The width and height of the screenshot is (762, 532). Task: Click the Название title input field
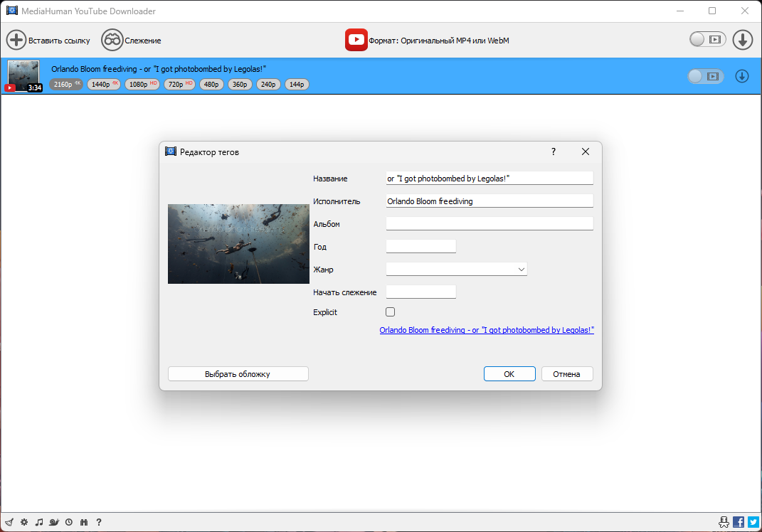click(x=490, y=179)
